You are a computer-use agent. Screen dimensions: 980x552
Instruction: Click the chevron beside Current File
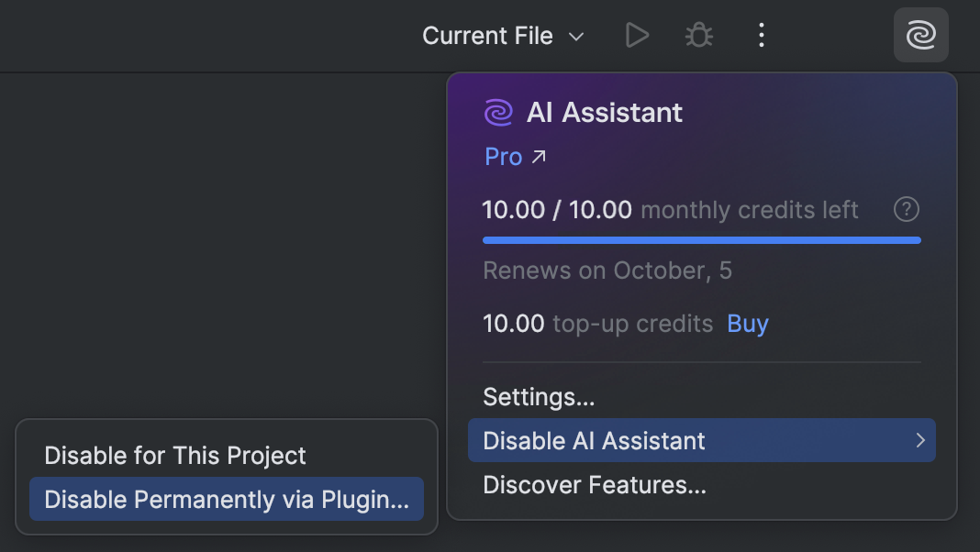coord(575,37)
